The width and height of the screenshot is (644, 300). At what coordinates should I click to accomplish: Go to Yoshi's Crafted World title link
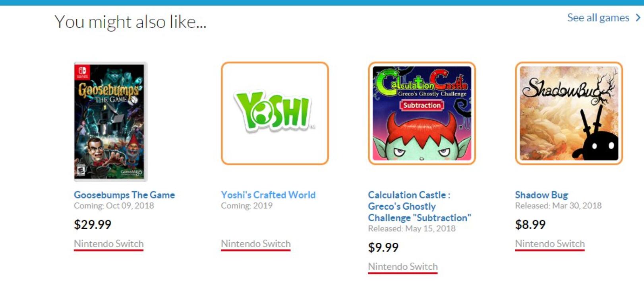coord(268,195)
